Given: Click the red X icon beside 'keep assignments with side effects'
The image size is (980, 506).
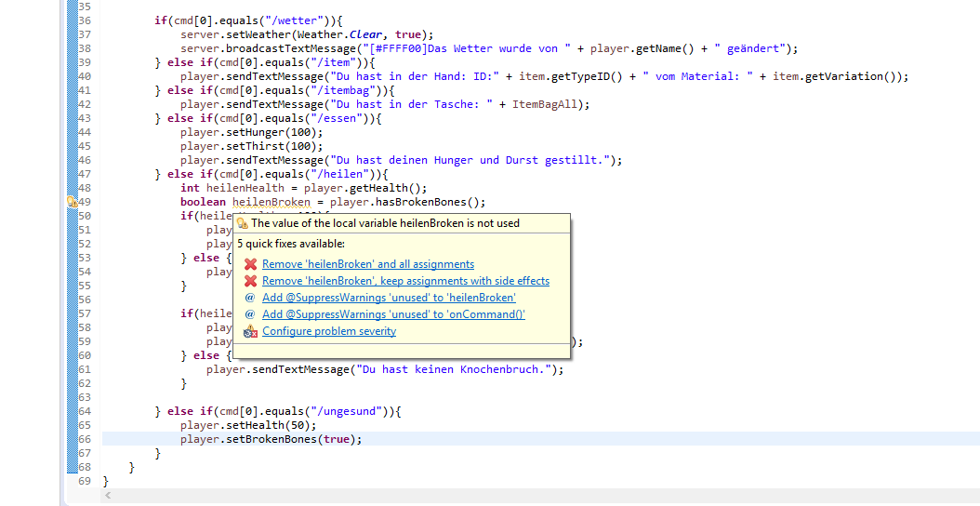Looking at the screenshot, I should [250, 281].
